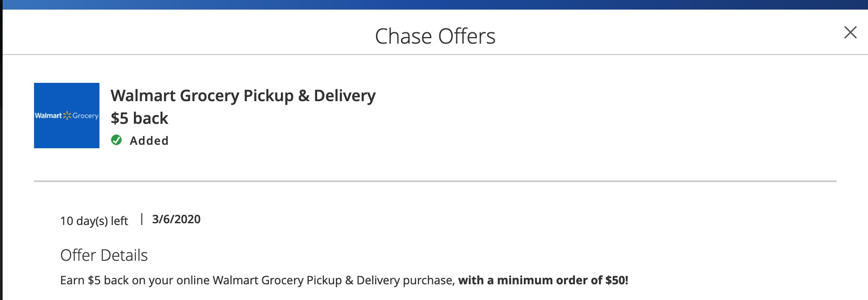Click the Chase Offers header title
The height and width of the screenshot is (300, 868).
tap(435, 36)
